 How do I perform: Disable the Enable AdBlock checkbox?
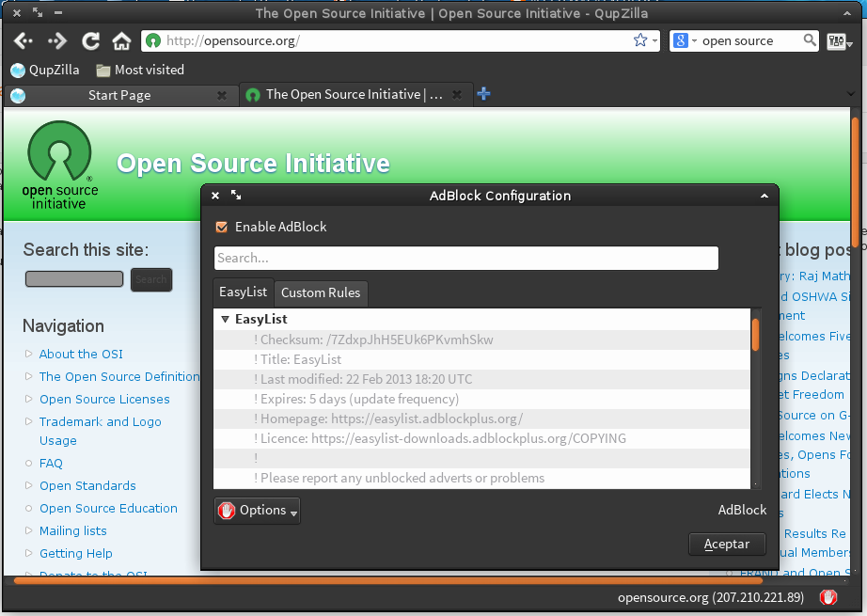pos(222,227)
